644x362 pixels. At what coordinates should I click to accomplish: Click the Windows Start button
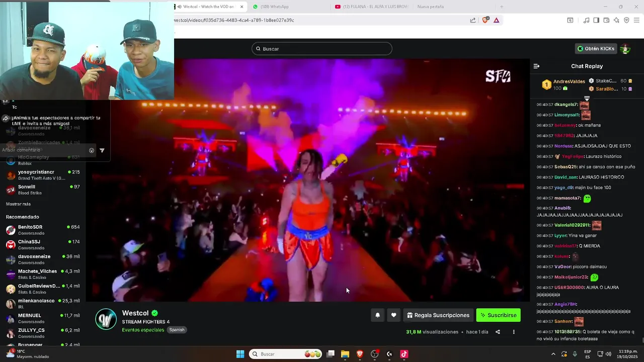[240, 354]
